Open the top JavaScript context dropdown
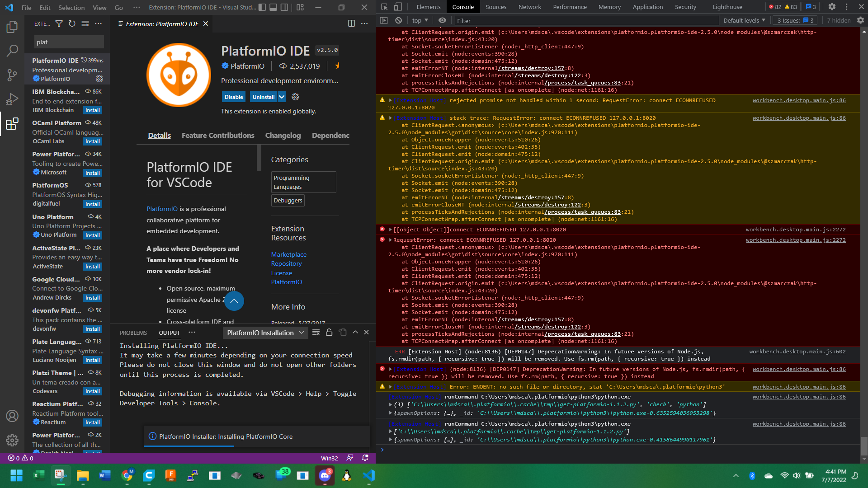The image size is (868, 488). (420, 20)
